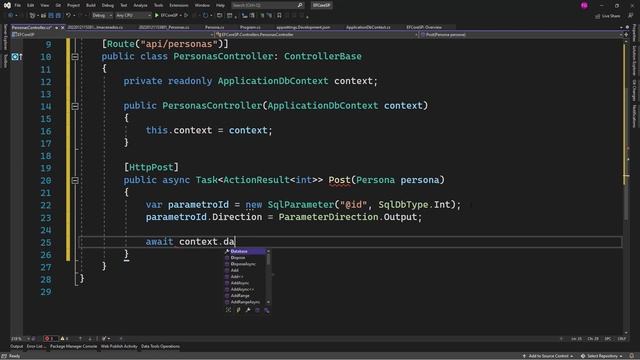Screen dimensions: 640x360
Task: Click the search magnifier icon in title bar
Action: point(300,5)
